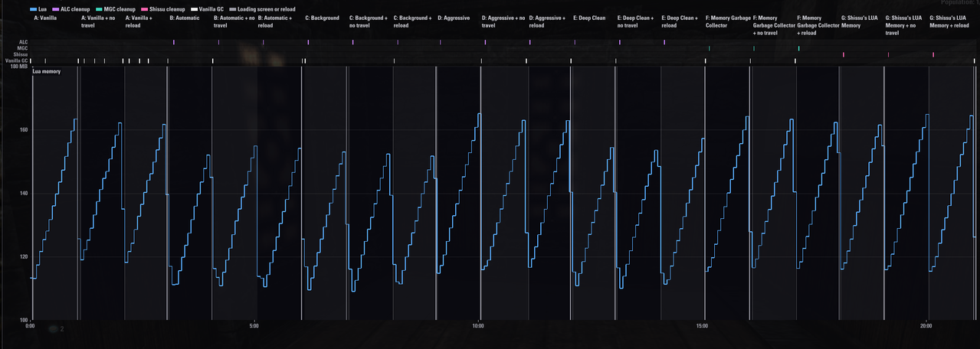
Task: Click MGC marker under 'F: Memory Garbage Collector'
Action: 710,48
